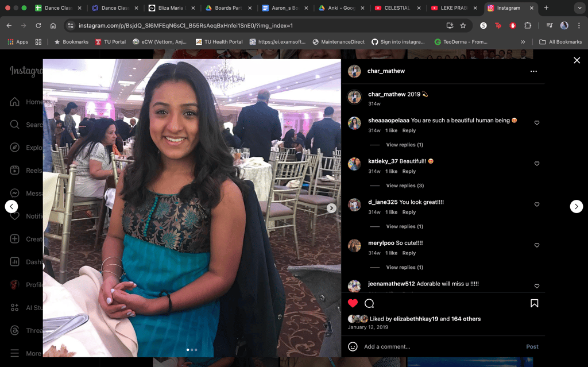The width and height of the screenshot is (588, 367).
Task: Open Dashboard chart icon in sidebar
Action: point(14,262)
